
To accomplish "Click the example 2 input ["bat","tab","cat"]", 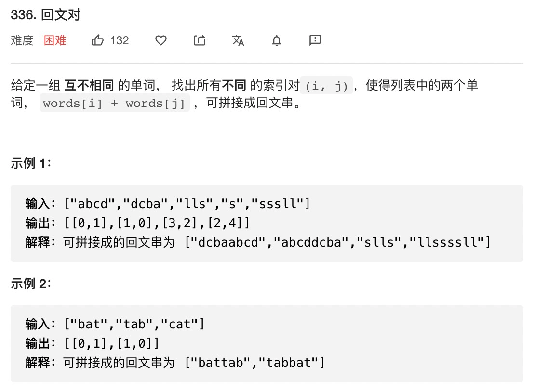I will 134,324.
